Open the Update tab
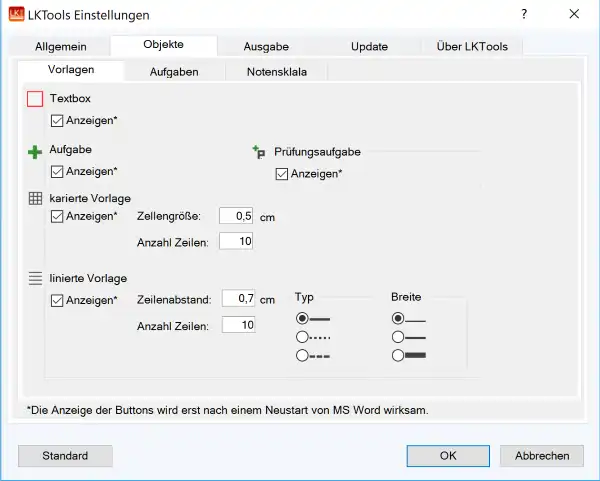Screen dimensions: 600x481 click(x=369, y=47)
